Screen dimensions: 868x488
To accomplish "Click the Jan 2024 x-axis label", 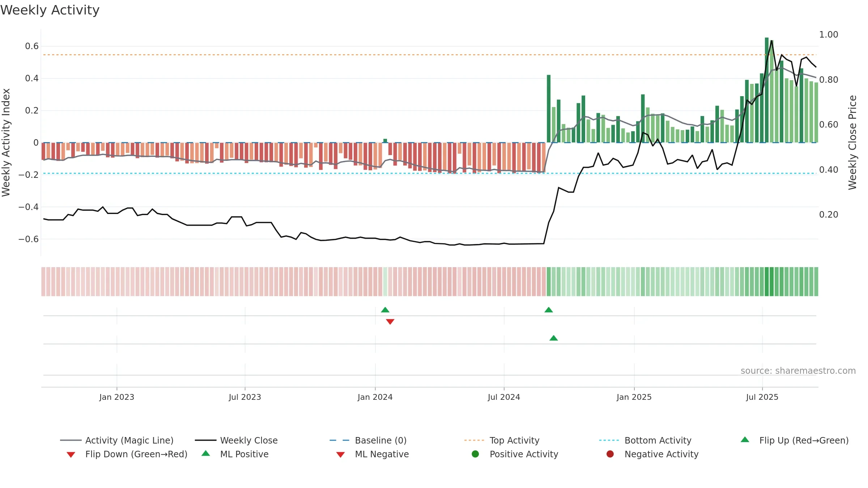I will 375,397.
